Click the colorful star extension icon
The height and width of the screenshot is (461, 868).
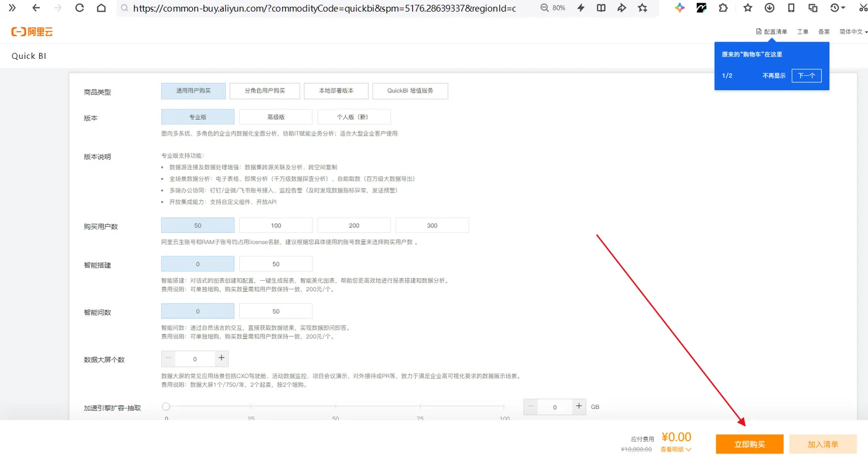[680, 8]
